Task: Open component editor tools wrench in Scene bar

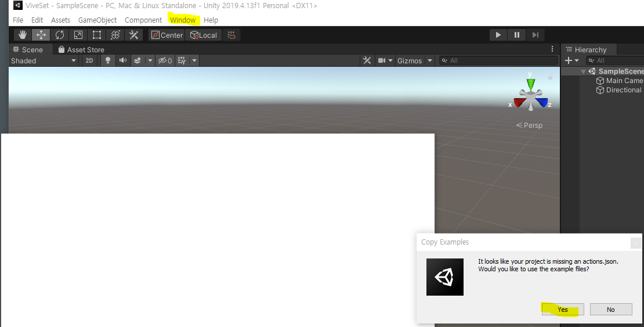Action: (x=367, y=60)
